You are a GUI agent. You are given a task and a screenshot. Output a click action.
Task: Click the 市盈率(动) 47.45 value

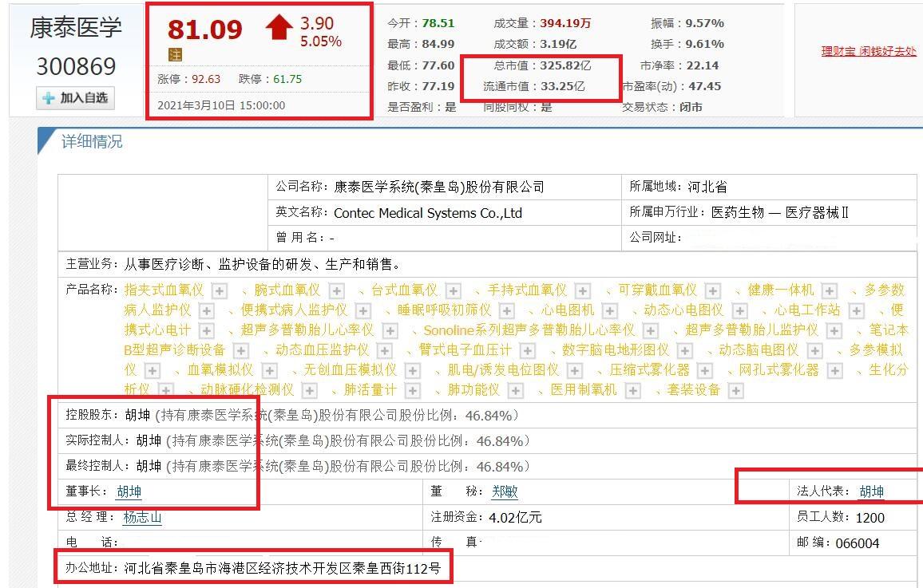point(704,86)
